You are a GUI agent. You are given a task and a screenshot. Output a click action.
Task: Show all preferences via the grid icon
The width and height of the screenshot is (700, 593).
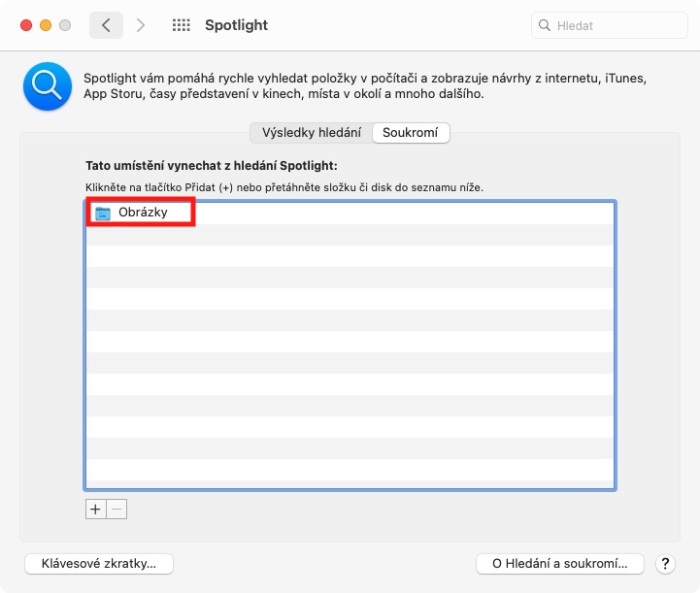181,25
